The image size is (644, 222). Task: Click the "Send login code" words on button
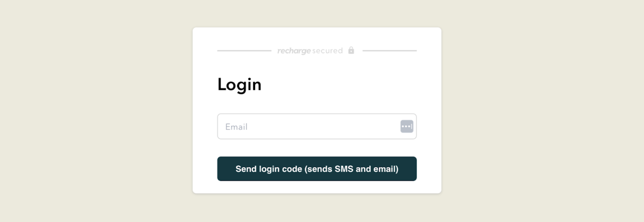268,169
